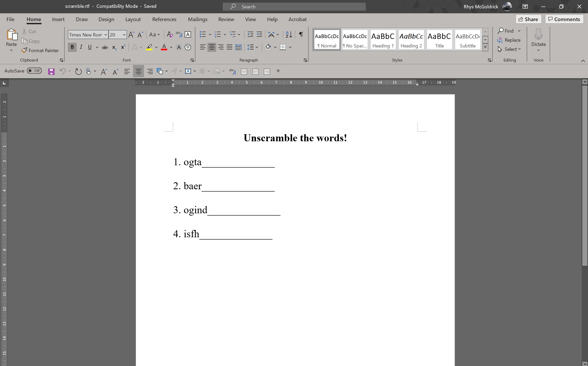Open the Comments button
Screen dimensions: 588x366
564,19
